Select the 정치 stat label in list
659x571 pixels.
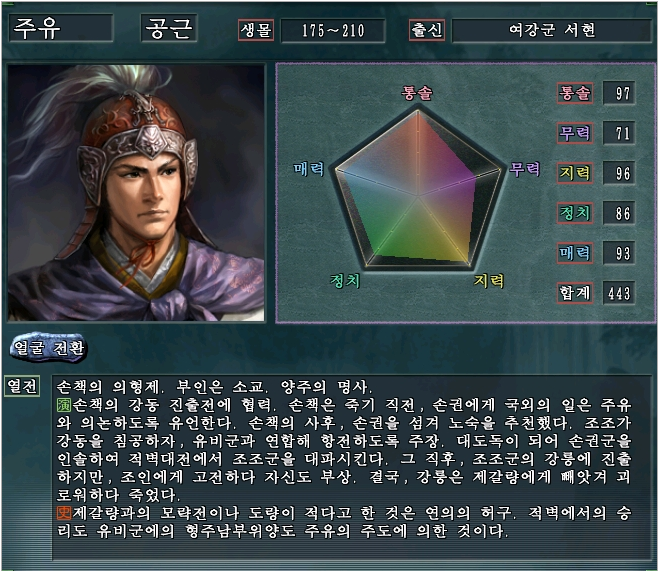point(575,213)
